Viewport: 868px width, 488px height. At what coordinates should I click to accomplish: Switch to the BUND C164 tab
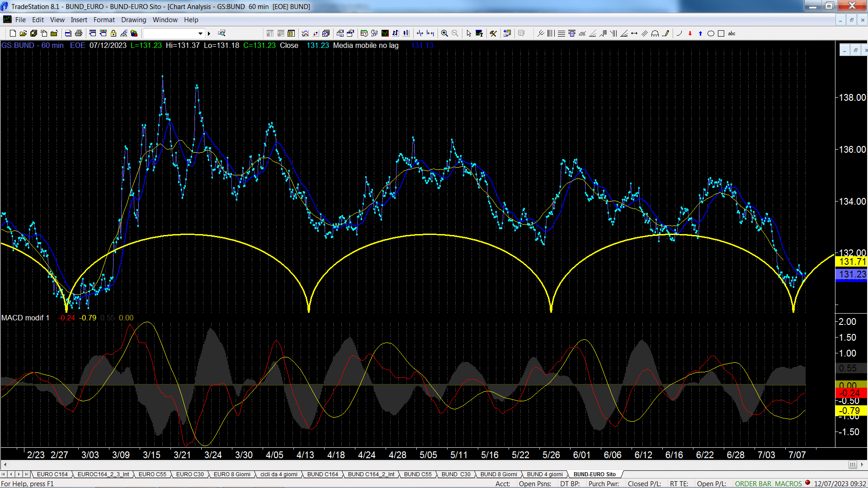pos(322,474)
